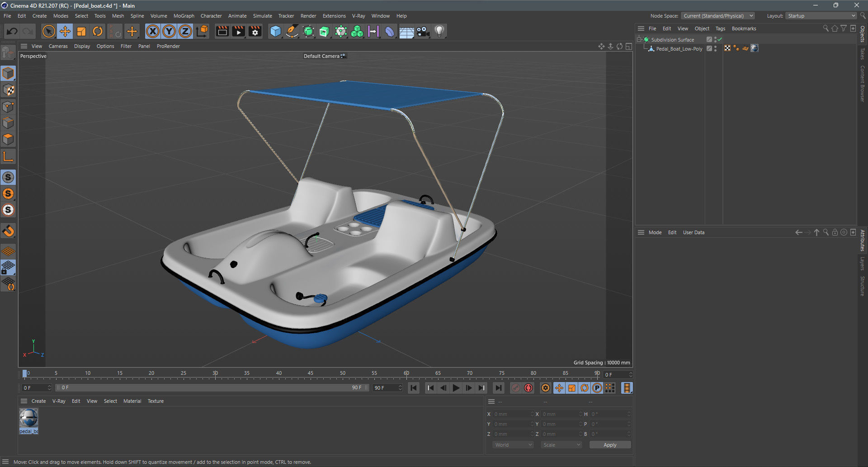Click the frame range preview slider bar
This screenshot has height=467, width=868.
[x=212, y=388]
